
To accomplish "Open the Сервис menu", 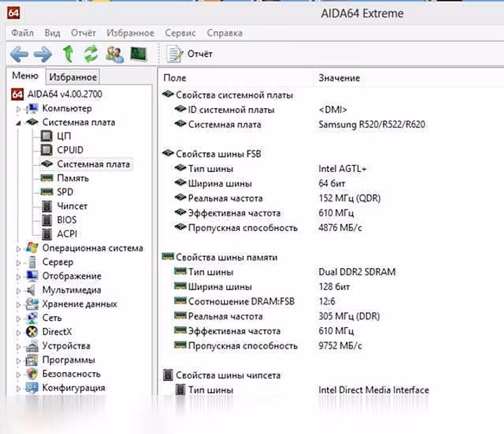I will (x=180, y=33).
